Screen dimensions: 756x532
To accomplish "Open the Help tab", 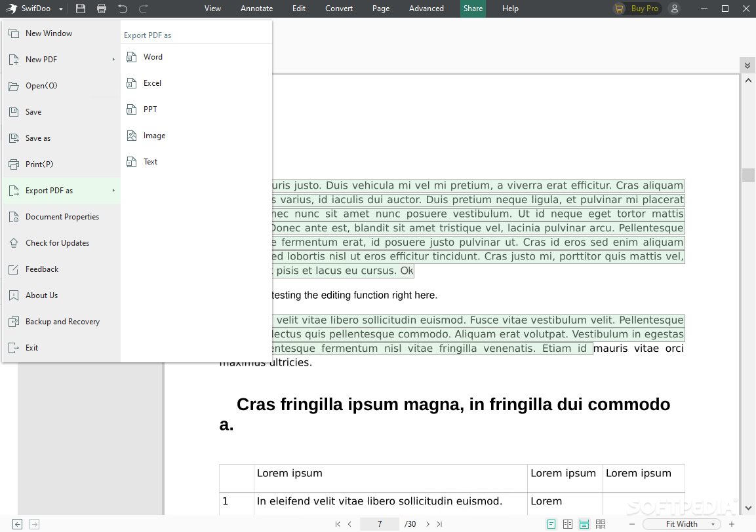I will point(510,9).
